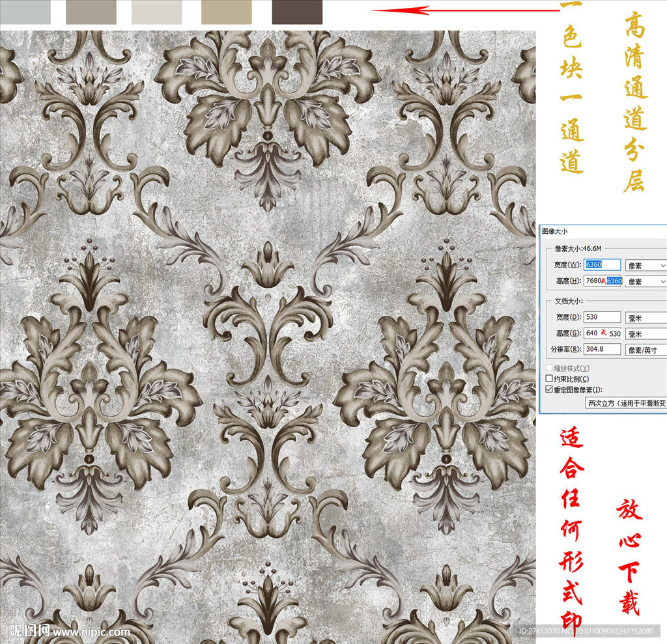This screenshot has height=644, width=667.
Task: Open the unit dropdown beside pixel width 宽度(W)
Action: click(x=646, y=266)
